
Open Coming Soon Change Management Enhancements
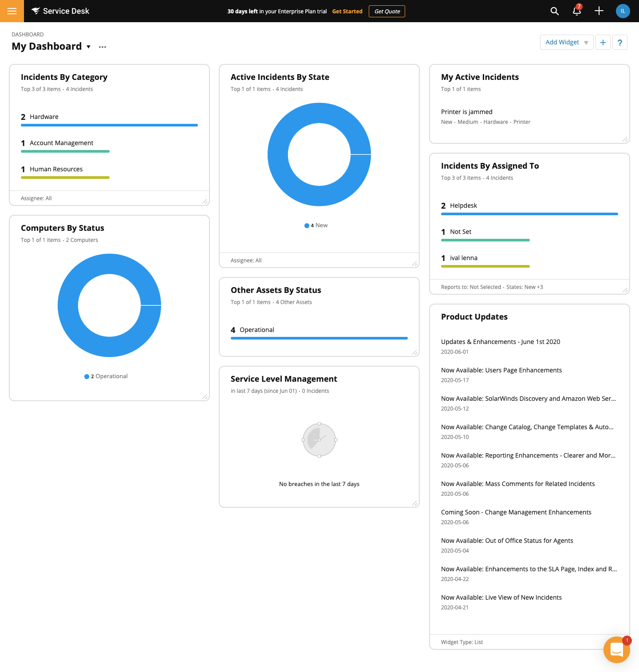pyautogui.click(x=516, y=512)
